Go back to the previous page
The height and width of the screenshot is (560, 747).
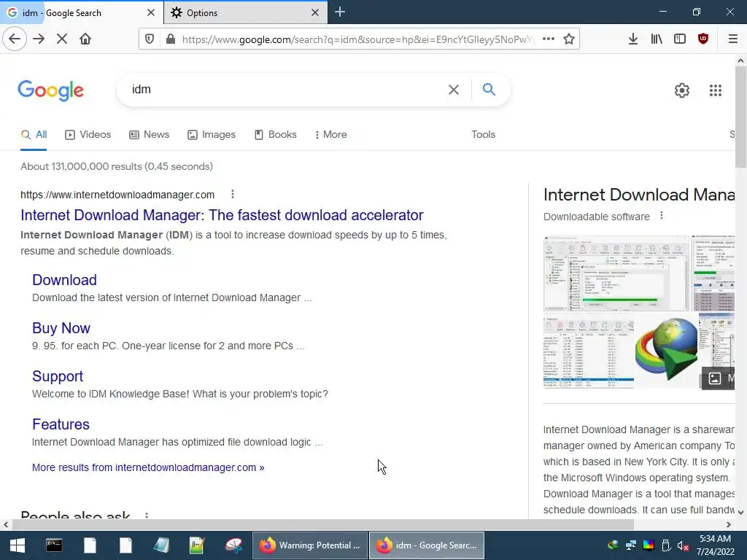coord(15,39)
